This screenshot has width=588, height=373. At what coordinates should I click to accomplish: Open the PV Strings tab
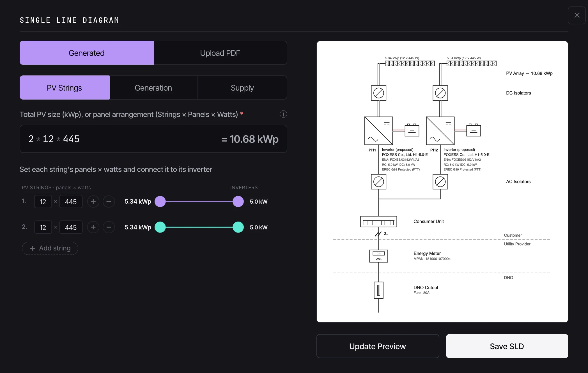pos(65,88)
